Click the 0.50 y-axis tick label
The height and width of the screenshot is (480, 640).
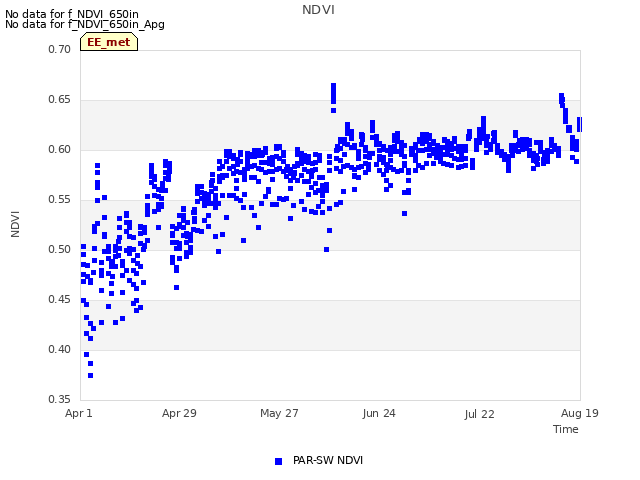pos(60,249)
